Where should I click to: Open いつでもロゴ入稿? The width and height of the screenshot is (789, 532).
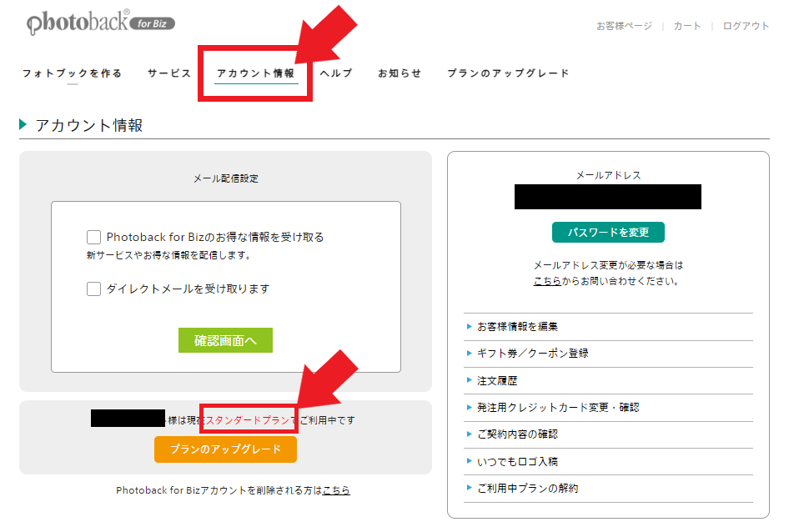[608, 461]
